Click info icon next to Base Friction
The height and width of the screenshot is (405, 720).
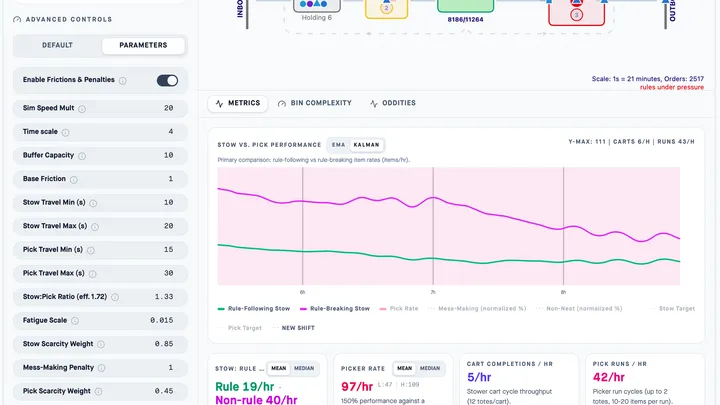coord(73,179)
